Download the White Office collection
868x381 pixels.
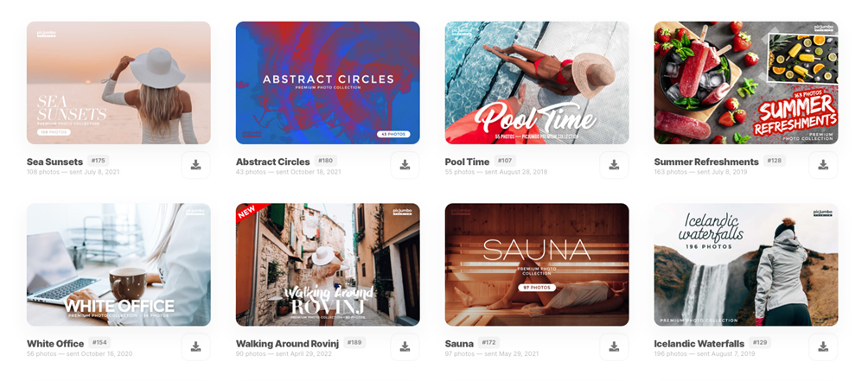195,346
